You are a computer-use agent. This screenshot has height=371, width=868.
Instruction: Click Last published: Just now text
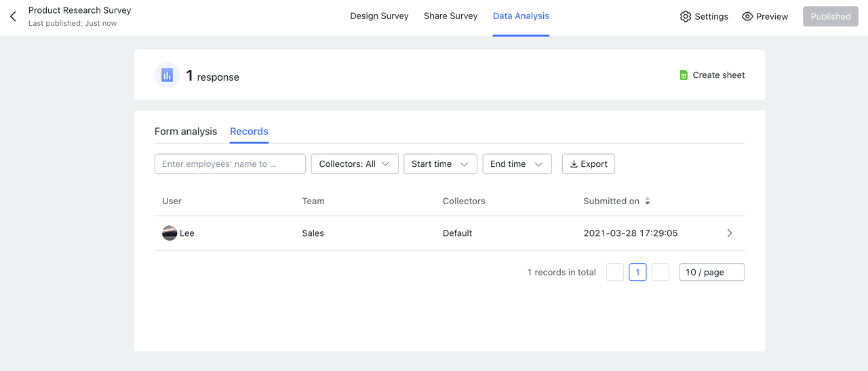coord(73,24)
